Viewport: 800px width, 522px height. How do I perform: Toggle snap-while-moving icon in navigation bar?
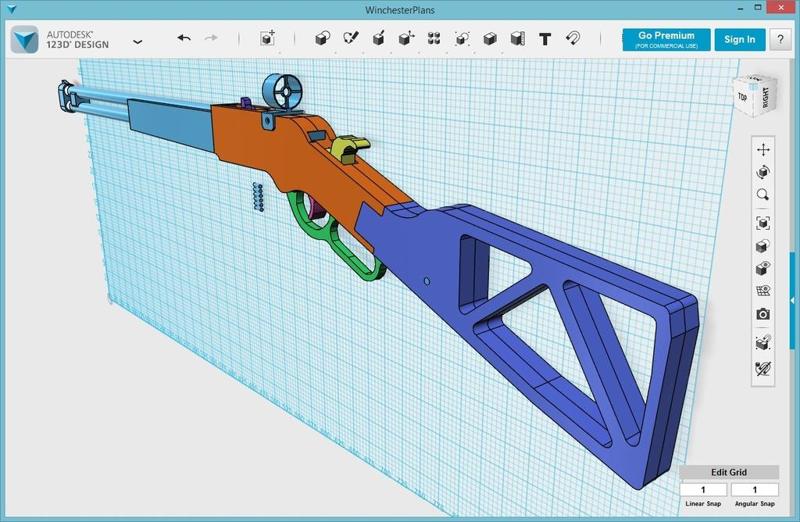(763, 342)
